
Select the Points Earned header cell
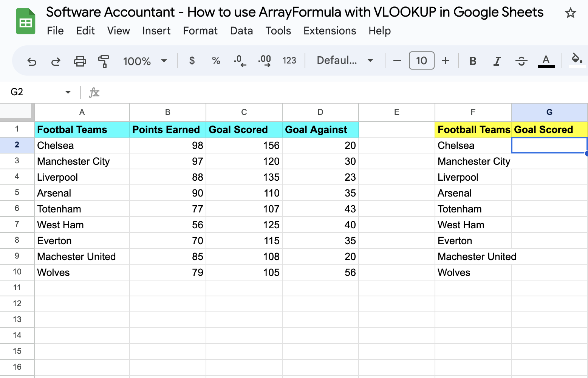pyautogui.click(x=168, y=129)
